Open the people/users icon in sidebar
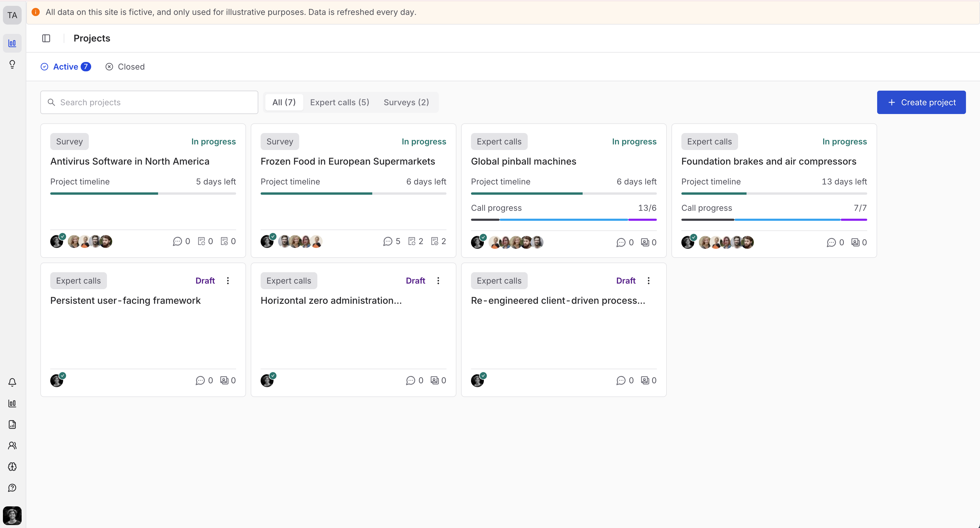980x528 pixels. (x=12, y=445)
